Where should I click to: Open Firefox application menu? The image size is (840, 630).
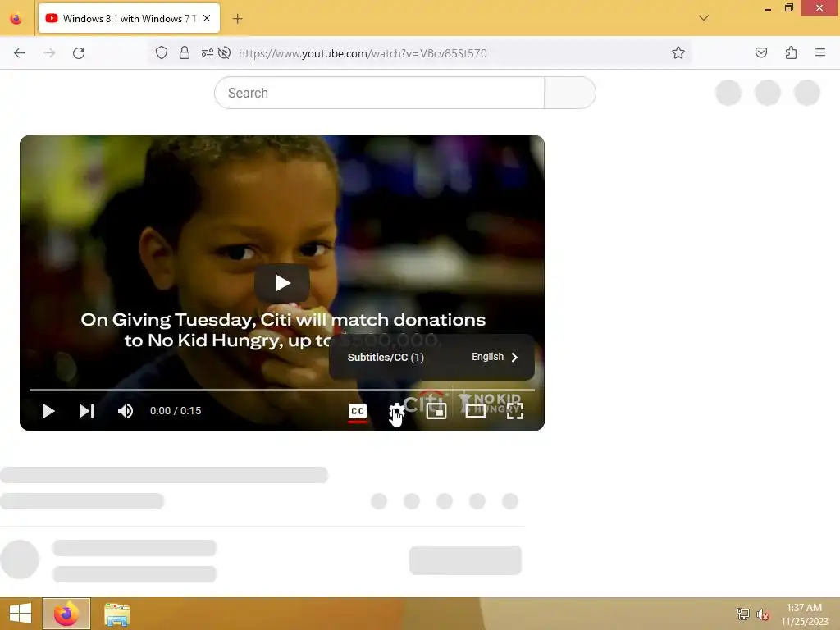[x=820, y=53]
